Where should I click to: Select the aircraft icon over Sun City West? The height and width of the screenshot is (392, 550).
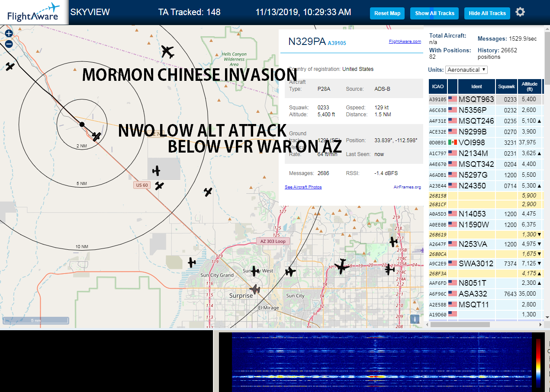pyautogui.click(x=255, y=271)
